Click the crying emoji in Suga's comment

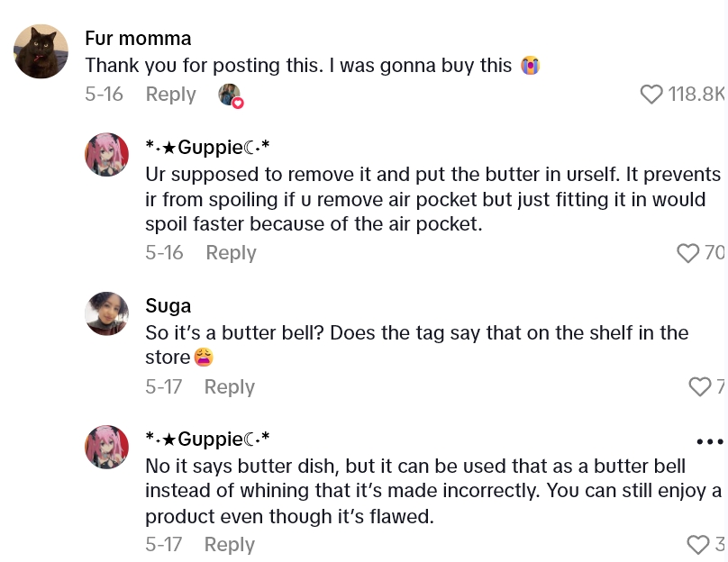[204, 358]
